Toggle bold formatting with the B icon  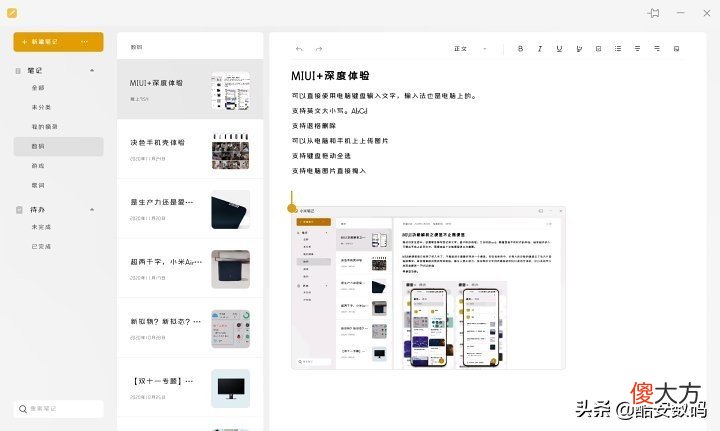point(520,49)
